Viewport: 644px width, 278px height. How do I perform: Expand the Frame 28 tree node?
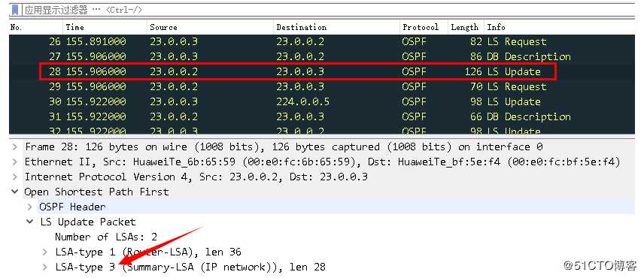coord(15,147)
